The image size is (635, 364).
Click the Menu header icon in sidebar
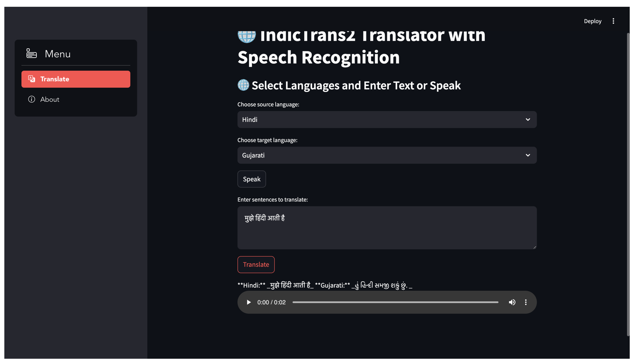click(x=31, y=53)
